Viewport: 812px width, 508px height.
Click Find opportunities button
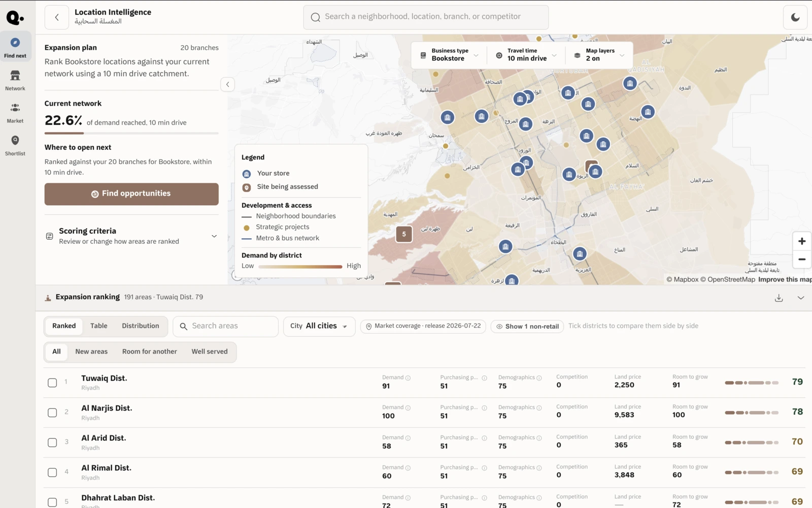pyautogui.click(x=131, y=194)
